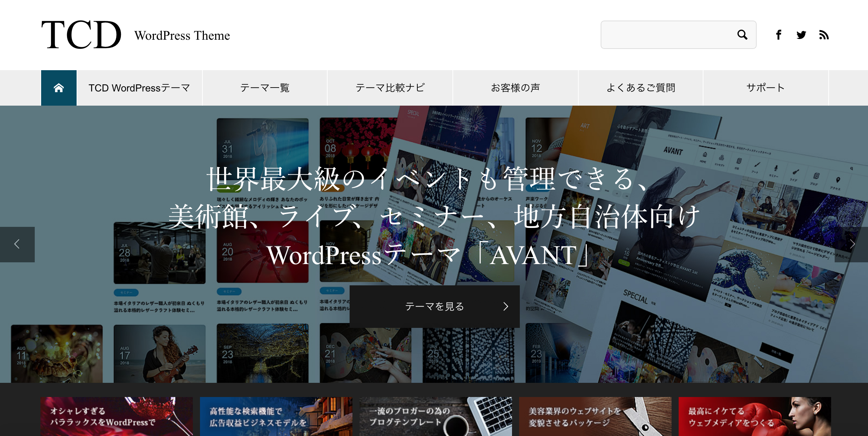Open サポート menu item
868x436 pixels.
coord(766,88)
